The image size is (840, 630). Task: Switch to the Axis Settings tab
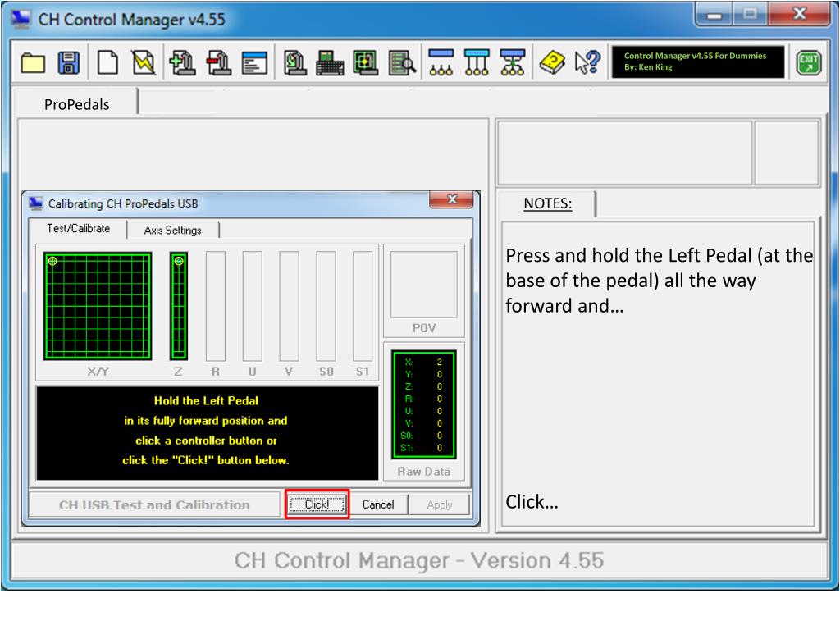(172, 230)
